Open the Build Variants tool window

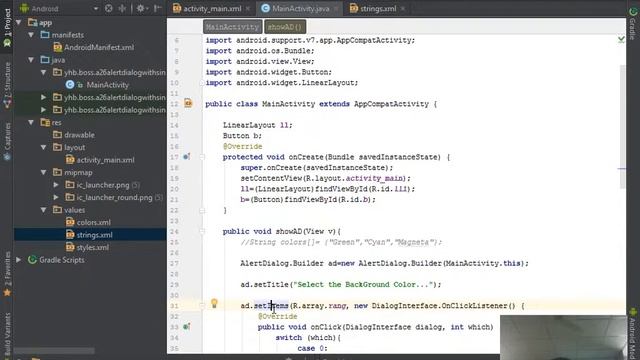(x=7, y=335)
